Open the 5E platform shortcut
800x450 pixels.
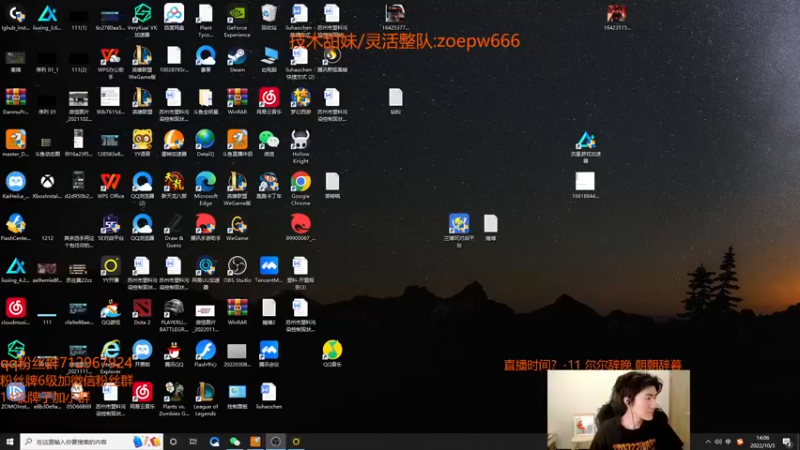pyautogui.click(x=111, y=228)
